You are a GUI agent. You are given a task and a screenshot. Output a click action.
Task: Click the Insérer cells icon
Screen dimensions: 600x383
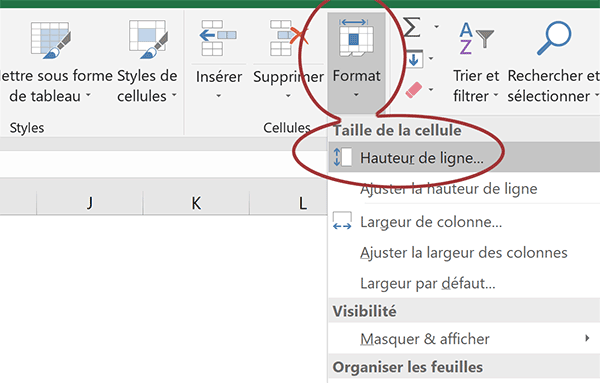point(217,38)
